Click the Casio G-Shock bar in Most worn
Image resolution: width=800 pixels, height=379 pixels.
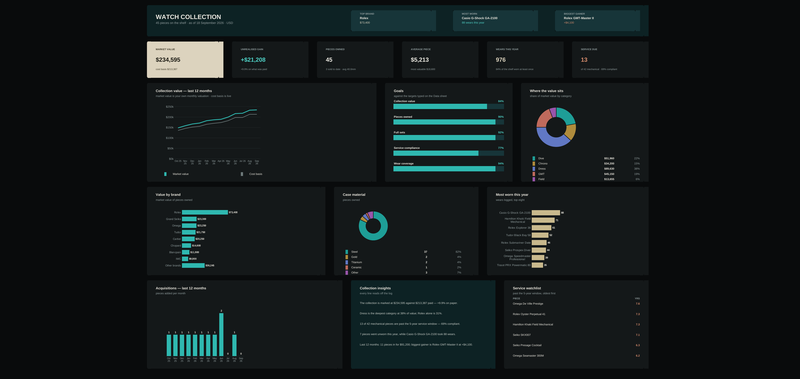click(546, 213)
